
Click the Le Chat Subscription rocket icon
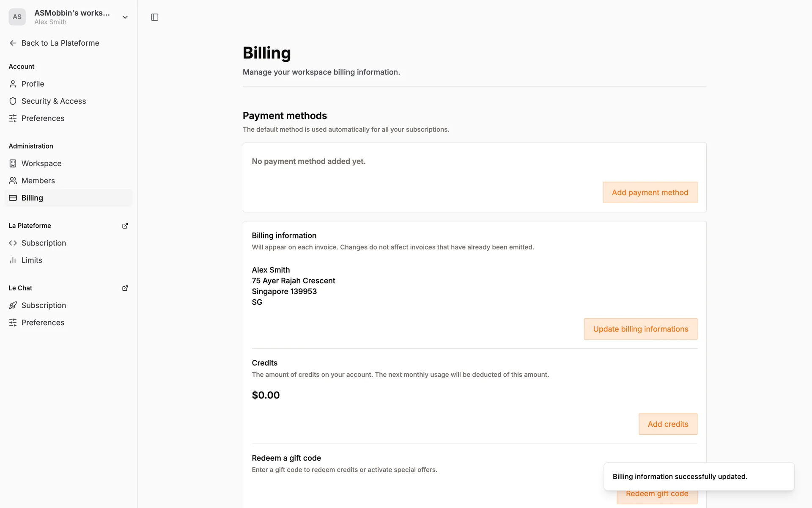click(x=13, y=305)
